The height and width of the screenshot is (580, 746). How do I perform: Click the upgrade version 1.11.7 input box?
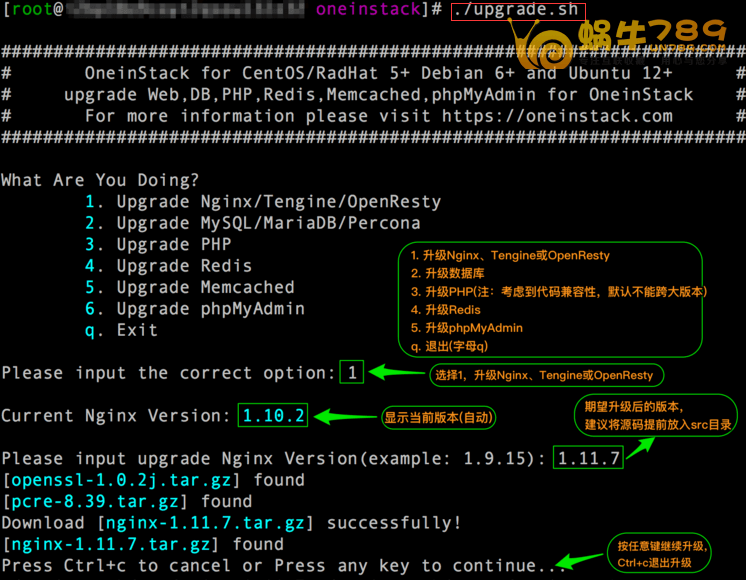click(589, 459)
